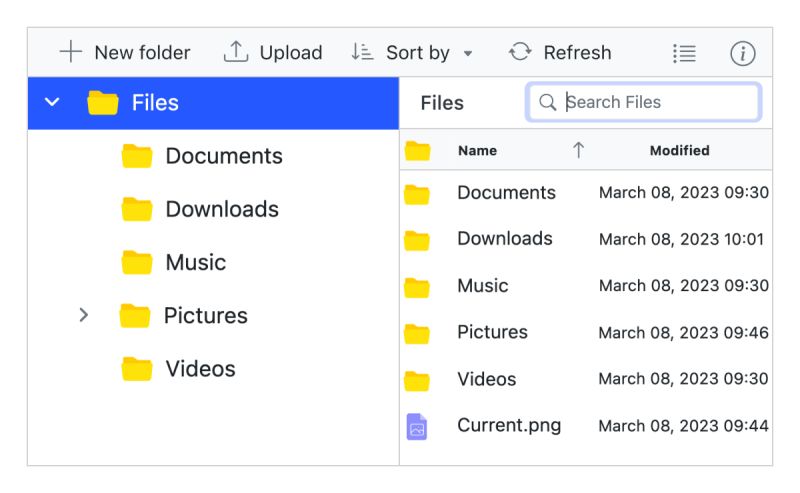The width and height of the screenshot is (800, 493).
Task: Select the Music name in file list
Action: pyautogui.click(x=483, y=285)
